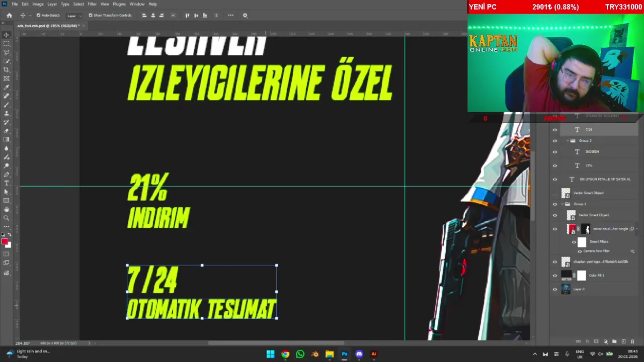
Task: Select the Zoom tool
Action: 7,218
